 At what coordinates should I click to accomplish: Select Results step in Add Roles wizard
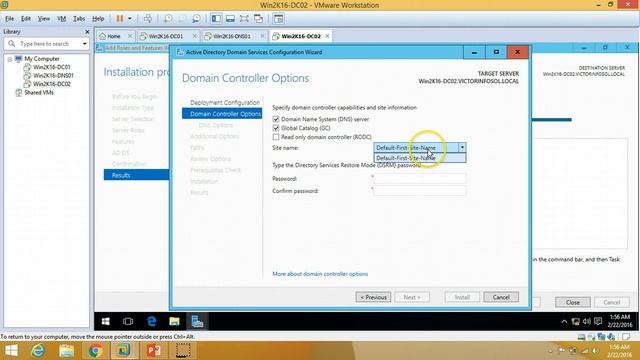pyautogui.click(x=136, y=175)
